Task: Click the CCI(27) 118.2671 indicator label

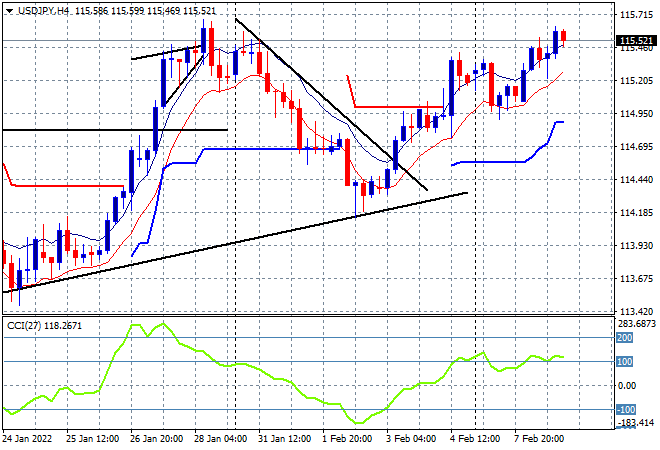Action: (44, 326)
